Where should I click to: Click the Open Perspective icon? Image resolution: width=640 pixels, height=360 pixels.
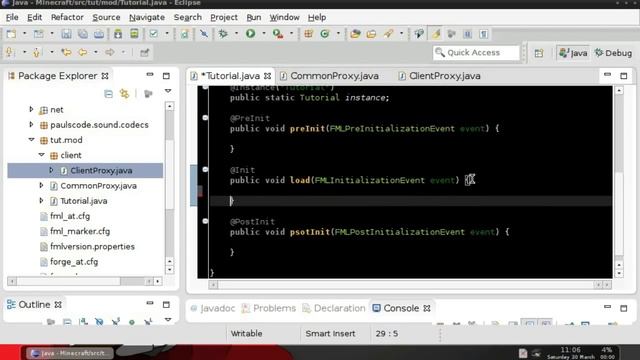pos(539,53)
